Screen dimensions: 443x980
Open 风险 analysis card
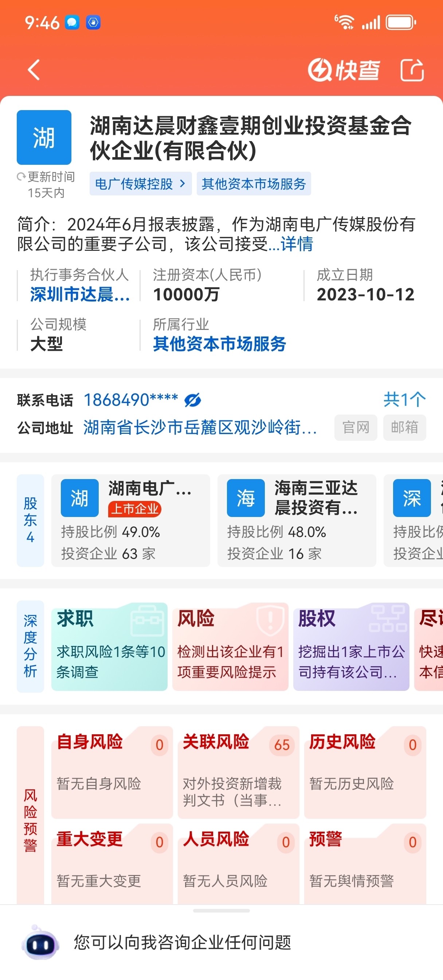click(231, 646)
